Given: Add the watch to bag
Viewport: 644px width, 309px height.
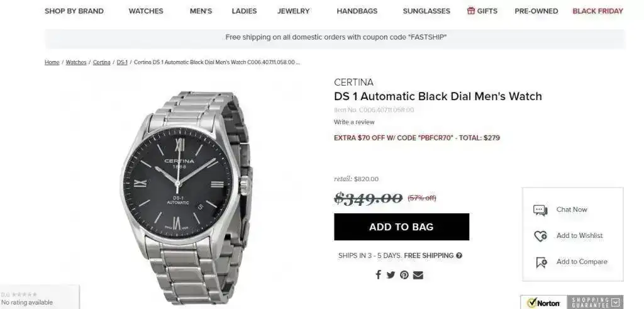Looking at the screenshot, I should coord(401,227).
